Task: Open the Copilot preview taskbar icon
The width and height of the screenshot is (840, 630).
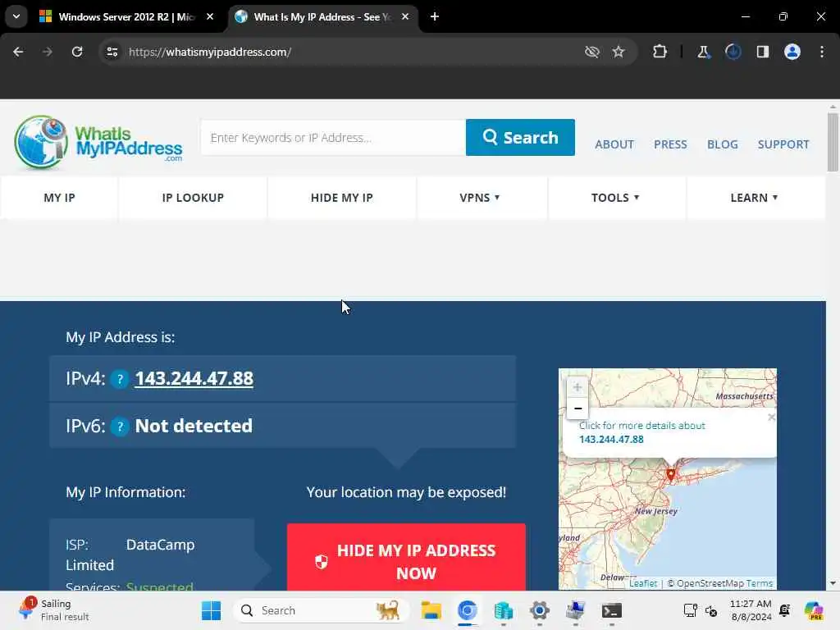Action: click(814, 610)
